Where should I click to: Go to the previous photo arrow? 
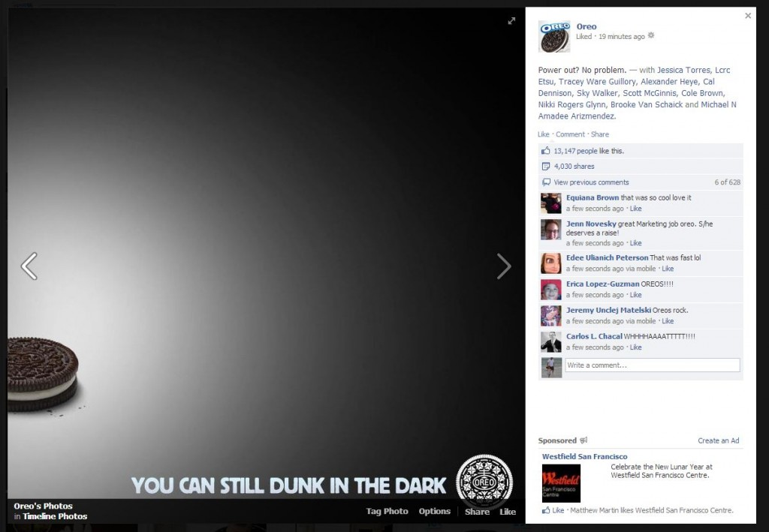point(29,266)
